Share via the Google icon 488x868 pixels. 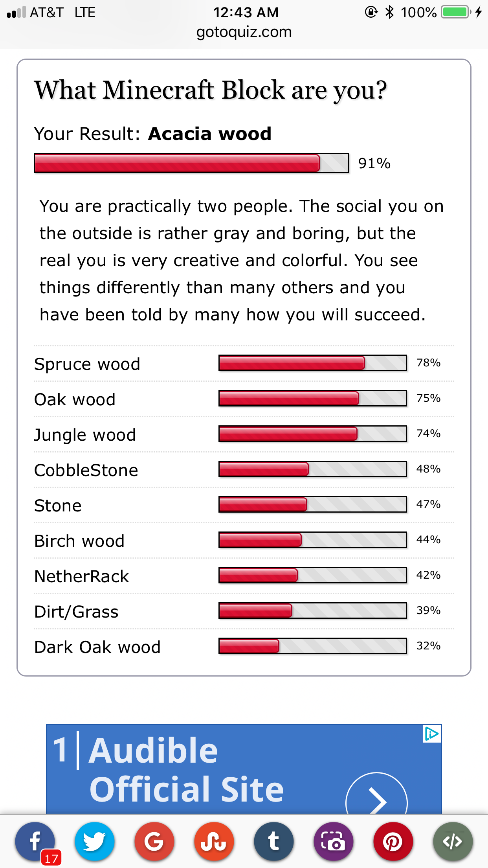(154, 842)
